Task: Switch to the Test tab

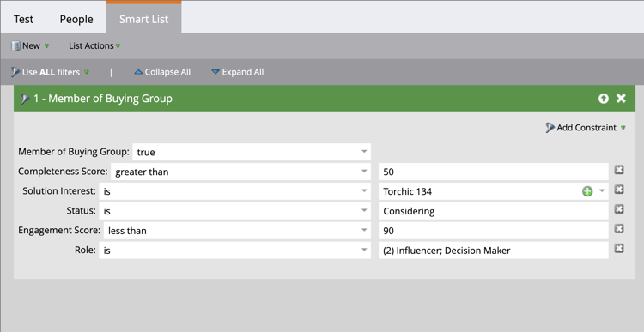Action: pos(23,19)
